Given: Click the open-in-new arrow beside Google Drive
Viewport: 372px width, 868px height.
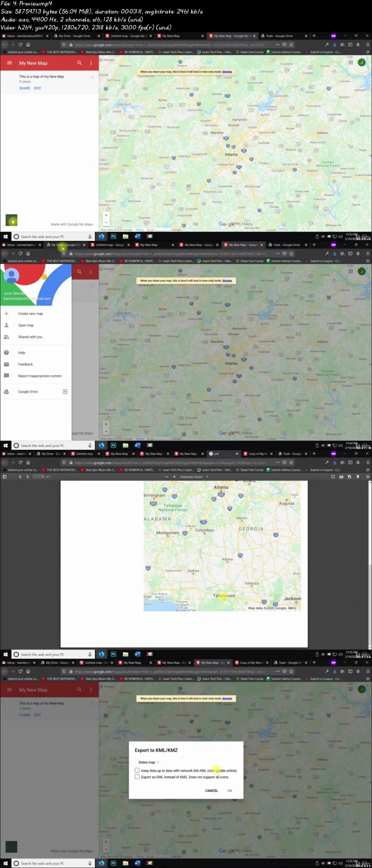Looking at the screenshot, I should (x=65, y=392).
